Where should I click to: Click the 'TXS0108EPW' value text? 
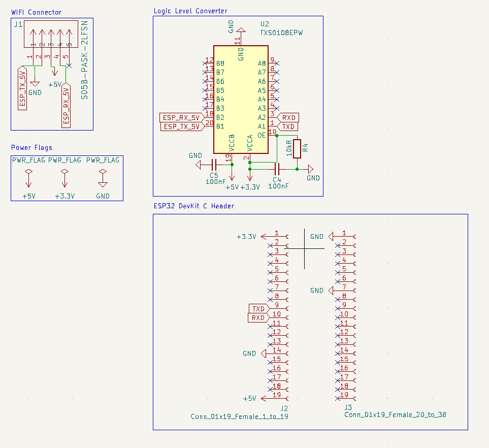(281, 33)
